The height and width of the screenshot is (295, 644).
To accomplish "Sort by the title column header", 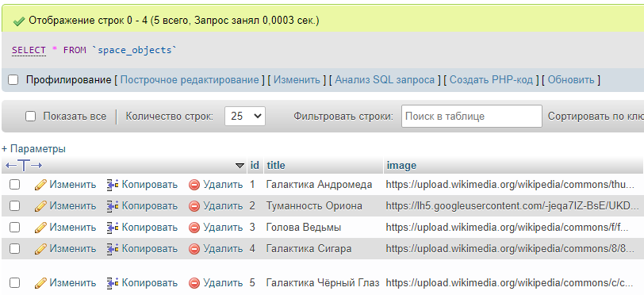I will click(x=276, y=166).
